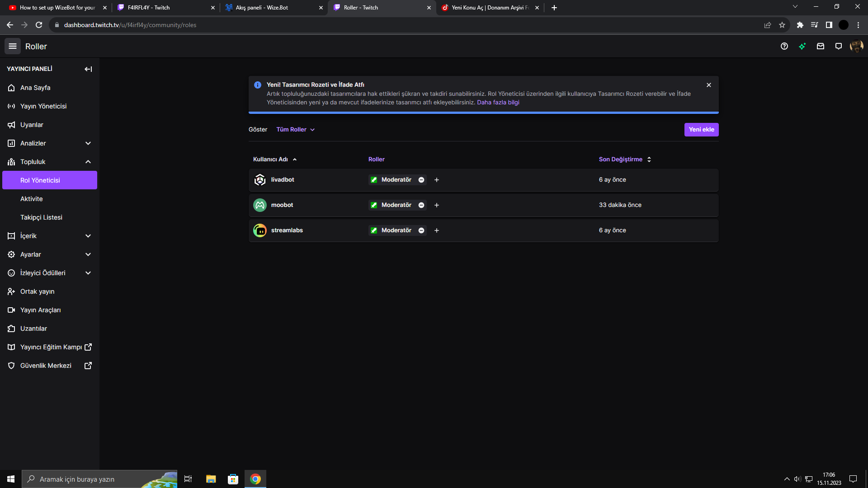This screenshot has height=488, width=868.
Task: Click the streamlabs username
Action: [287, 230]
